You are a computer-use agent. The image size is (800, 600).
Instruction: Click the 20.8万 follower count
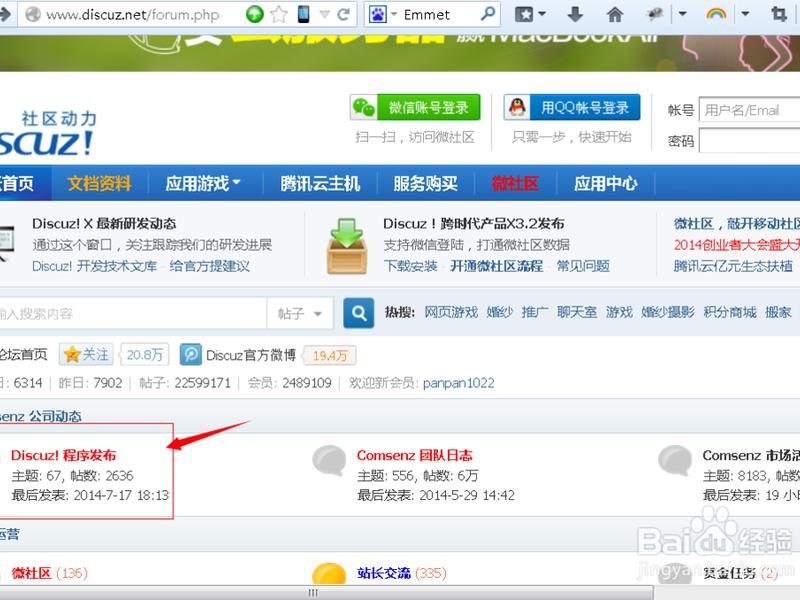coord(144,355)
